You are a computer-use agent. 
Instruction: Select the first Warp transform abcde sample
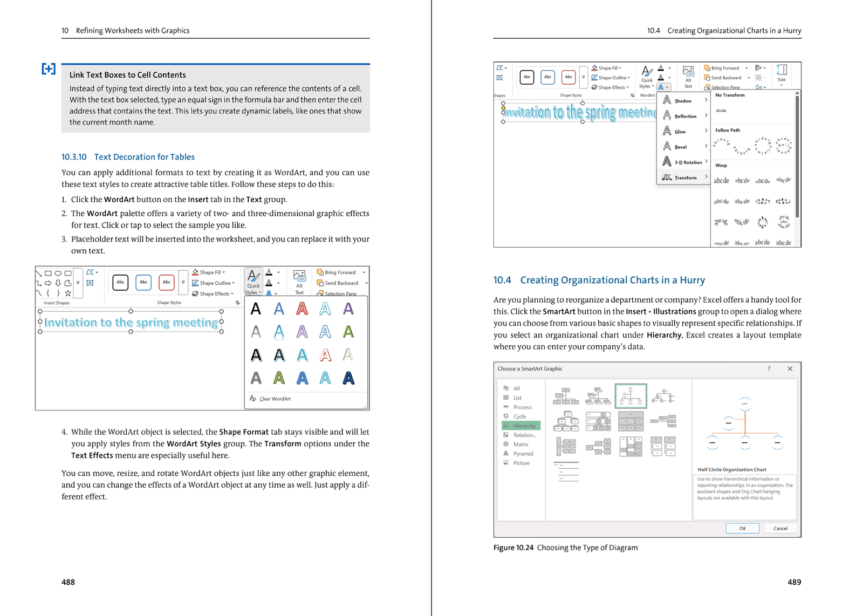pyautogui.click(x=721, y=181)
